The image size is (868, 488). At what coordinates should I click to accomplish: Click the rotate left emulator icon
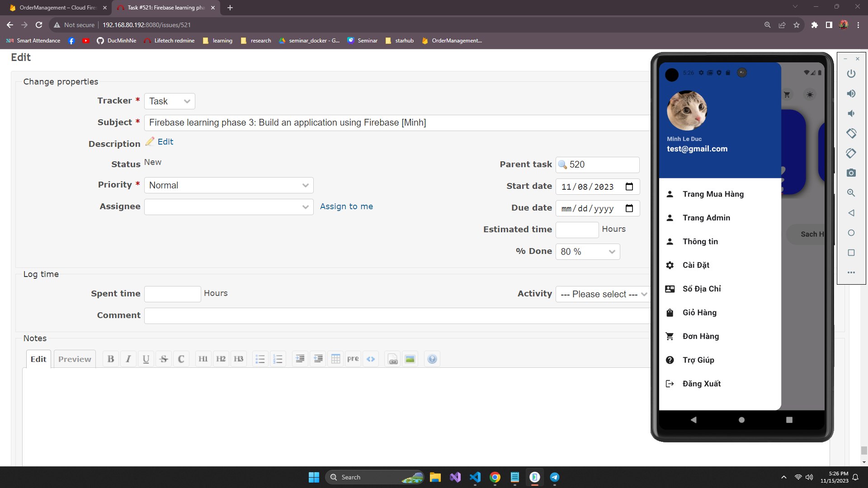point(851,133)
